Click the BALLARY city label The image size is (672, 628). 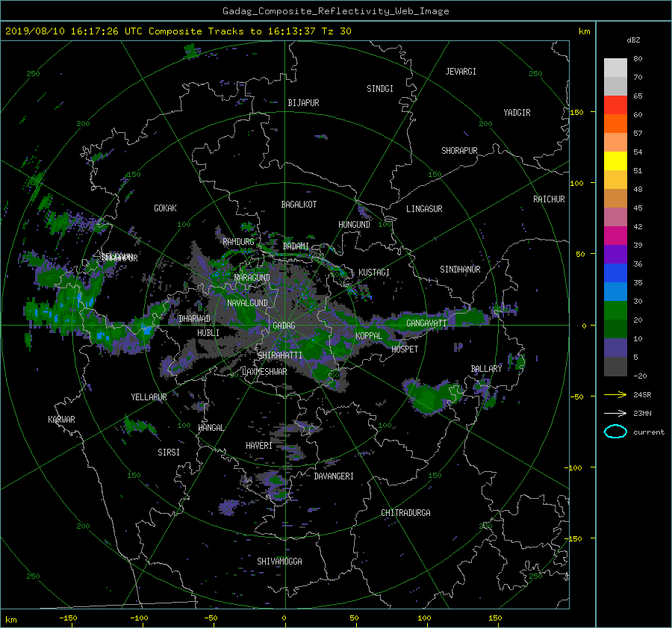click(486, 369)
